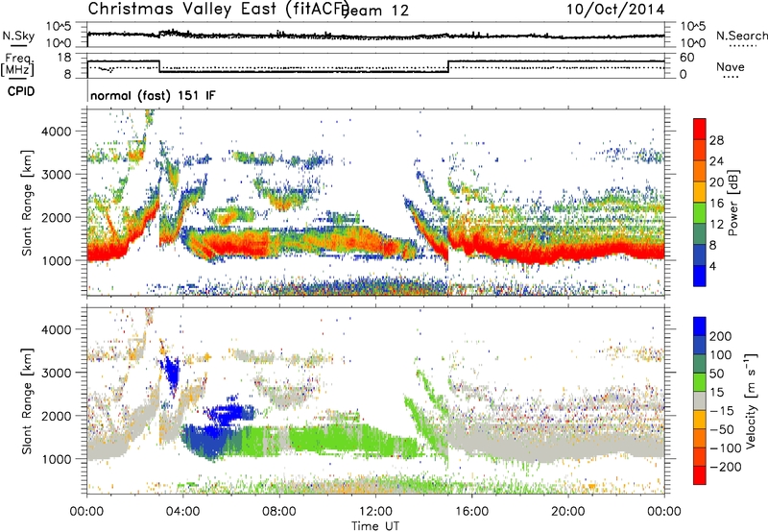Image resolution: width=768 pixels, height=532 pixels.
Task: Click the "Power [dB]" colorbar title
Action: click(x=733, y=203)
